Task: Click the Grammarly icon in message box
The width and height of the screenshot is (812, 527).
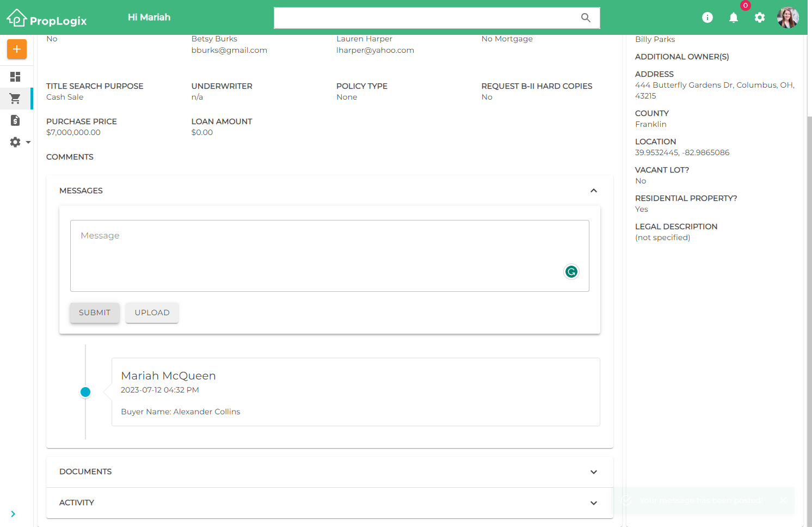Action: [x=571, y=272]
